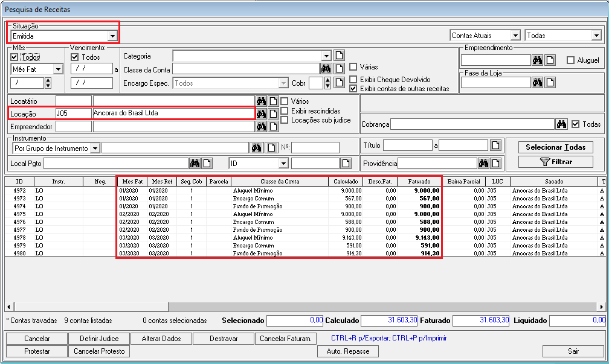Enable Exibir rescindidas checkbox
Viewport: 609px width, 364px height.
click(x=285, y=110)
